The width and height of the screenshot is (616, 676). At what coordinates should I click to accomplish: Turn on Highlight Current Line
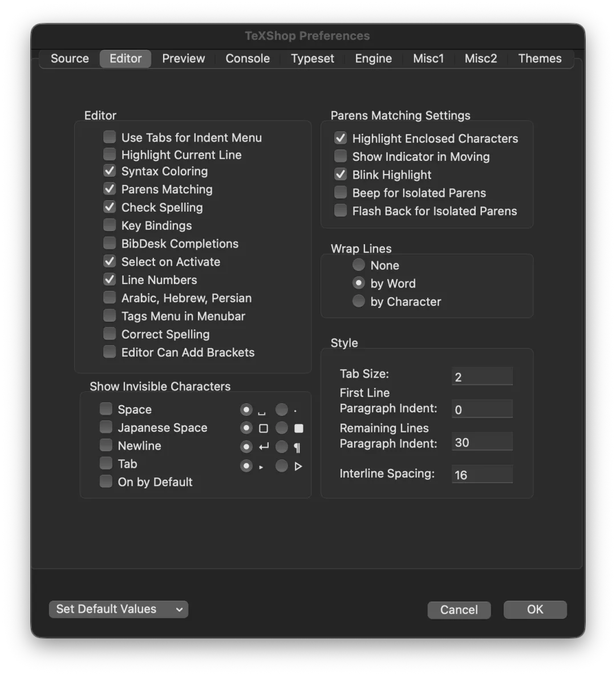[x=110, y=154]
